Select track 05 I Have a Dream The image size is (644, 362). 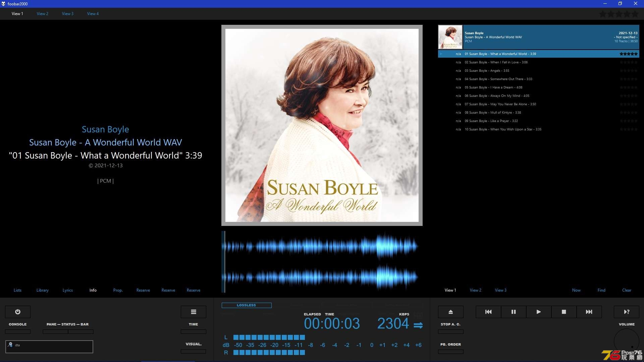(539, 87)
